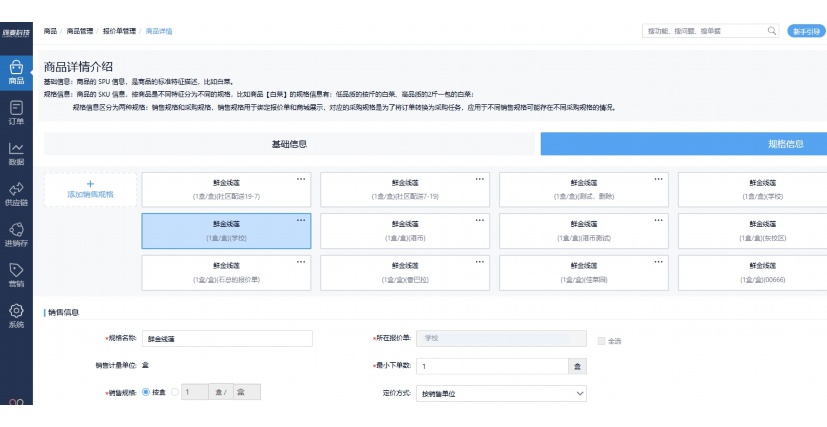
Task: Open the 所在报价单 dropdown field
Action: point(499,339)
